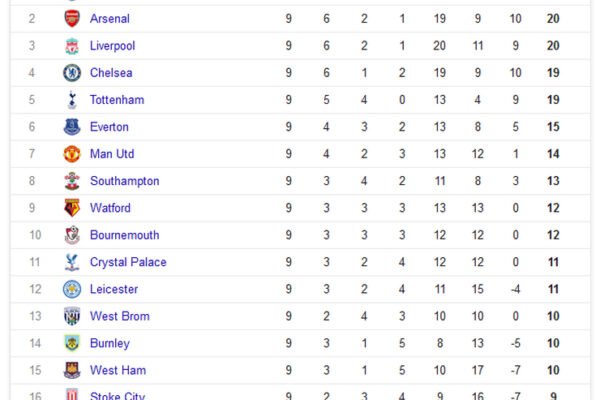Click the Man Utd club crest
The width and height of the screenshot is (600, 400).
pyautogui.click(x=72, y=154)
